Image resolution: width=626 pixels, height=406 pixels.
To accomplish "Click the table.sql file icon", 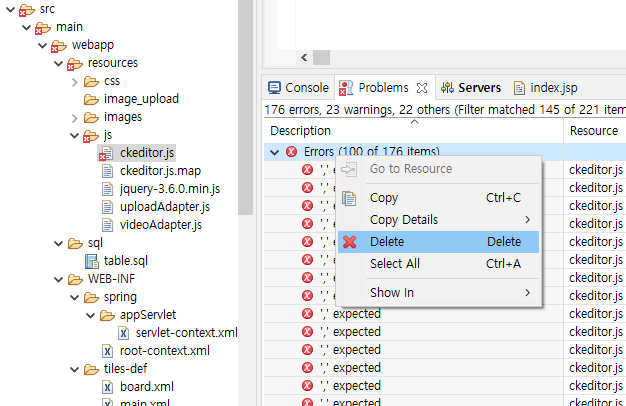I will 92,261.
